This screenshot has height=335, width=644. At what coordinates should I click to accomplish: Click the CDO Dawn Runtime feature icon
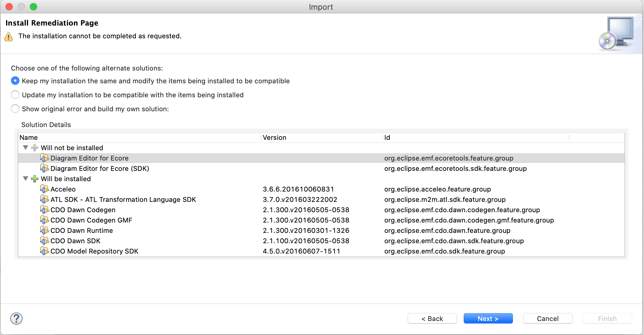[x=44, y=230]
